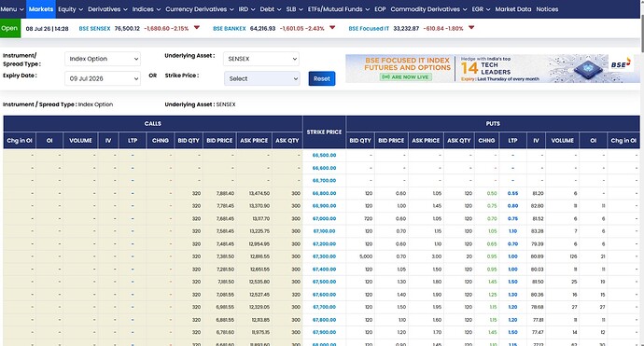This screenshot has width=644, height=346.
Task: Open the Instrument/Spread Type dropdown
Action: [x=103, y=59]
